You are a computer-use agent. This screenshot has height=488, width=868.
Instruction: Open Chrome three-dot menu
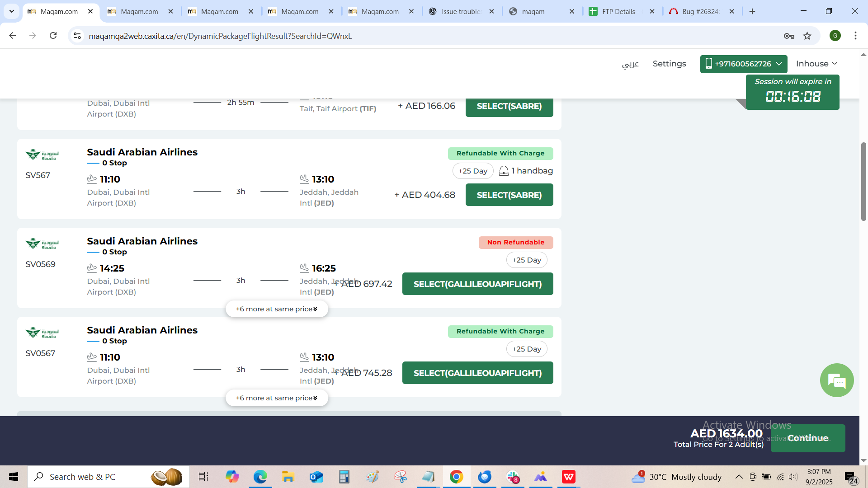[855, 36]
